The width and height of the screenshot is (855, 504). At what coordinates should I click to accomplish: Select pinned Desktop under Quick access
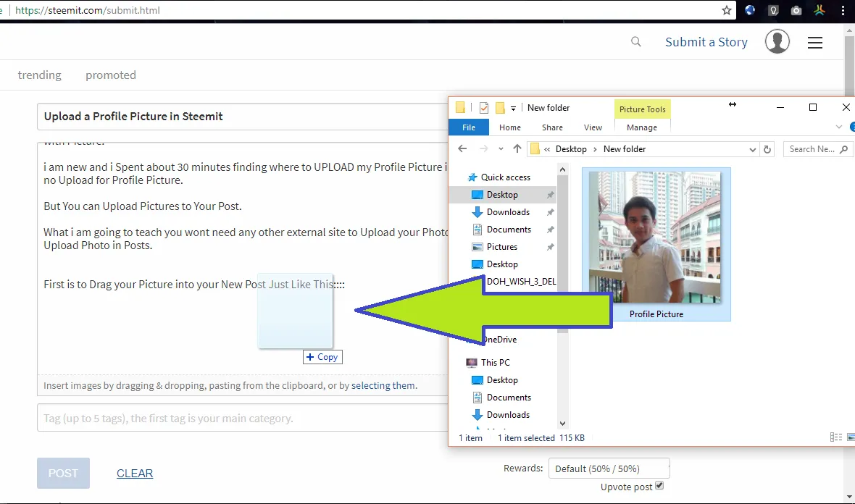502,195
